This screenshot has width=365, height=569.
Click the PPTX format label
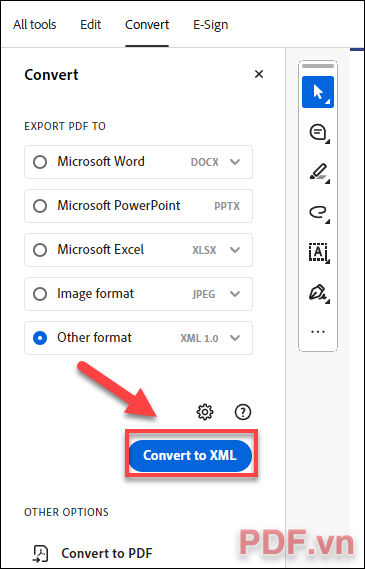[227, 206]
